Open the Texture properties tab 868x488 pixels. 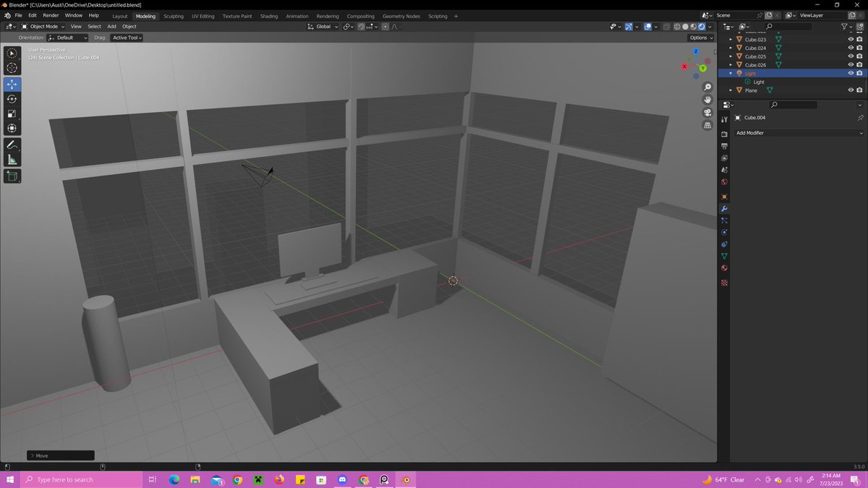point(724,283)
